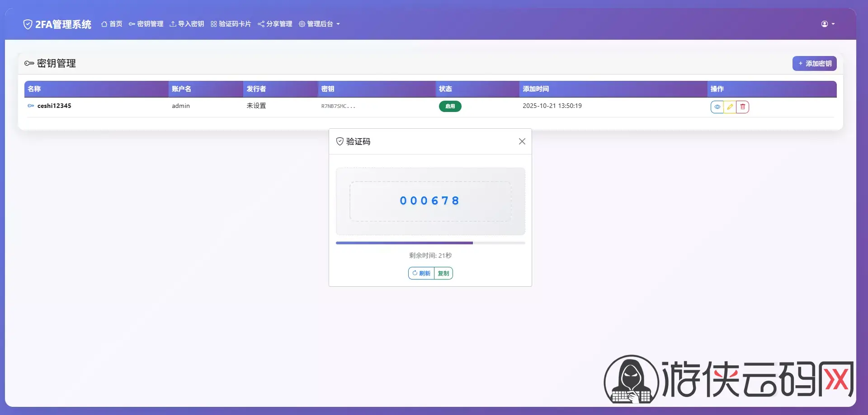Image resolution: width=868 pixels, height=415 pixels.
Task: Delete ceshi12345 using the trash icon
Action: [742, 107]
